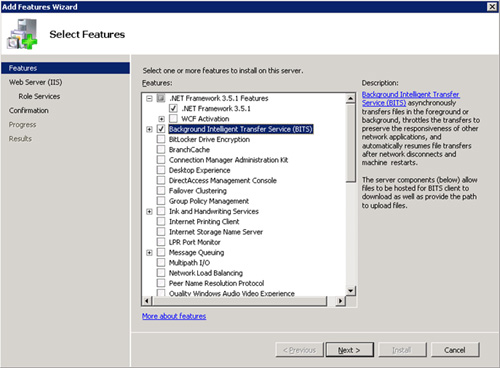Select the Desktop Experience row text
The image size is (500, 368).
199,170
